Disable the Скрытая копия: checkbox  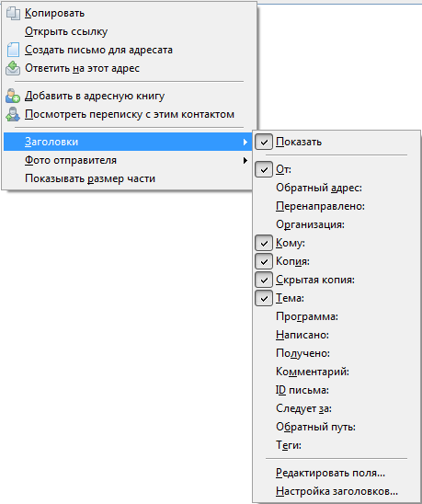click(264, 280)
